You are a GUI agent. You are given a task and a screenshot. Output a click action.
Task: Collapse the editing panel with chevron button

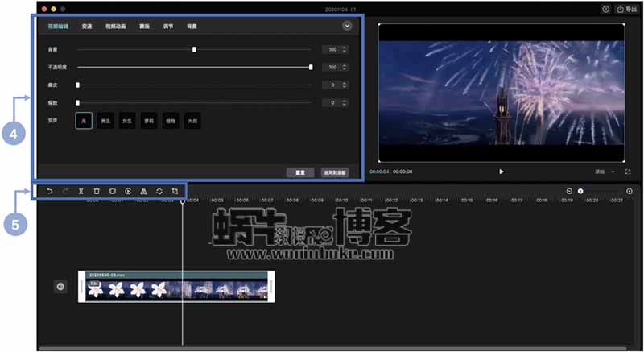pyautogui.click(x=347, y=26)
